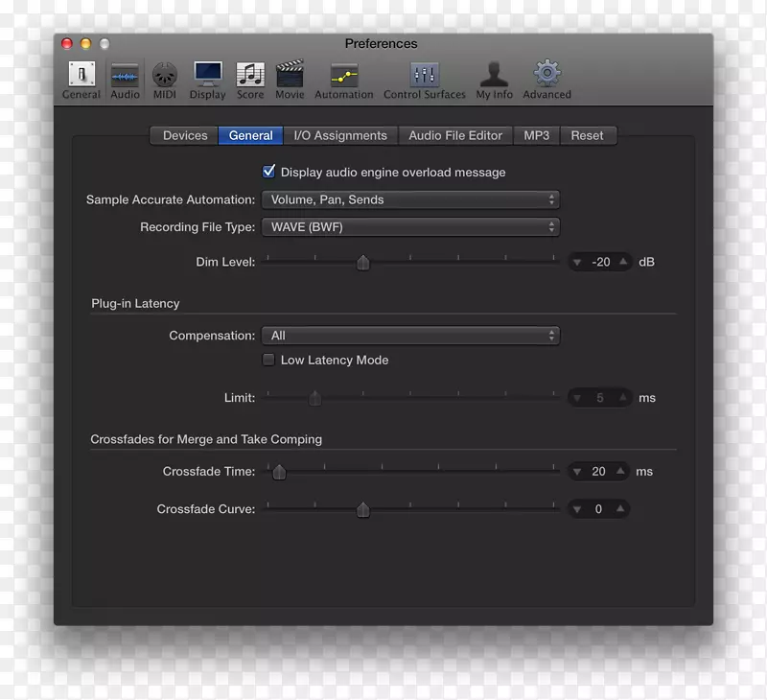767x700 pixels.
Task: Disable Display audio engine overload message
Action: (x=269, y=172)
